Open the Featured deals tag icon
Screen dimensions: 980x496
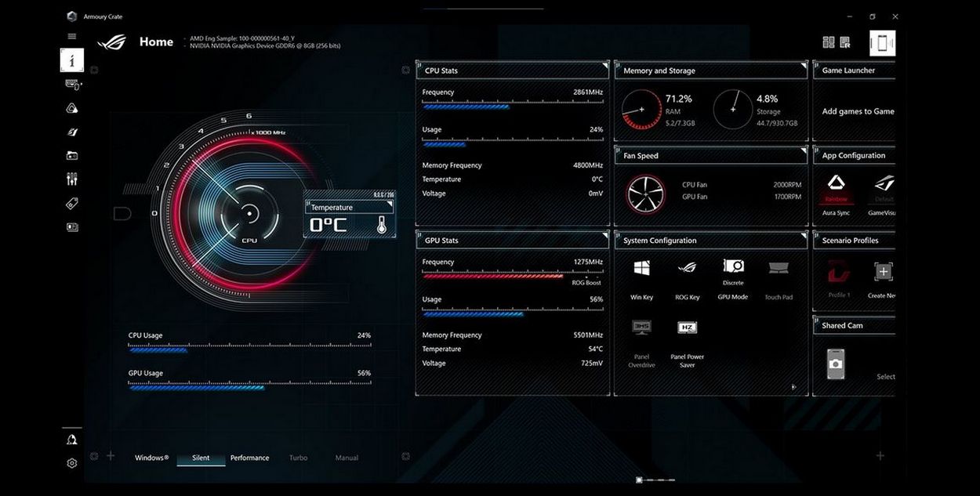[72, 204]
